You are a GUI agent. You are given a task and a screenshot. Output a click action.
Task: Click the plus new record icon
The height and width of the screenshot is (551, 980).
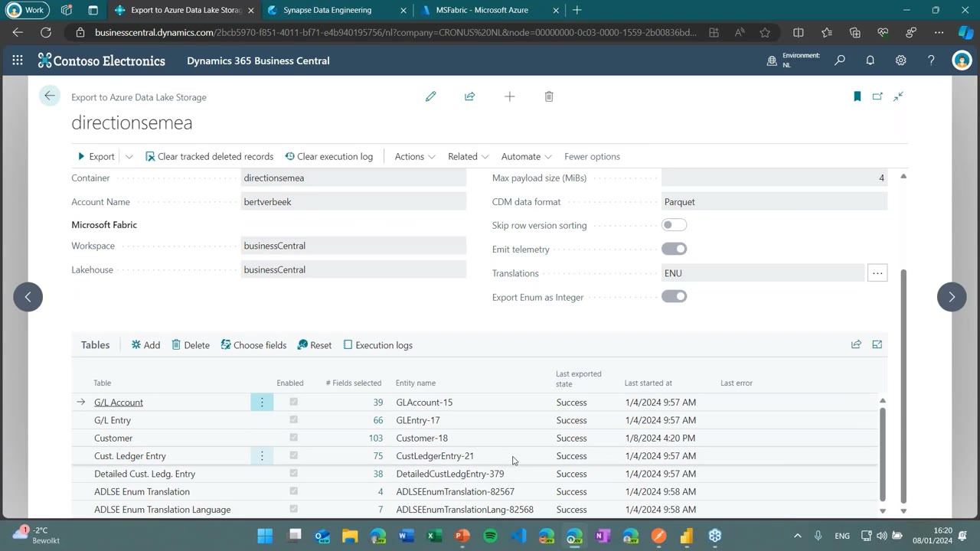pyautogui.click(x=510, y=96)
